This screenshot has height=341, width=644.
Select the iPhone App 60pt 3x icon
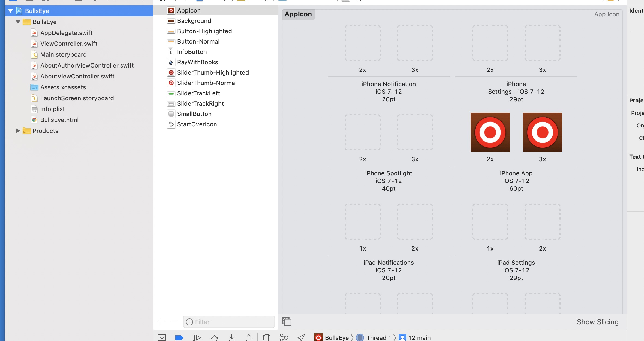point(543,132)
